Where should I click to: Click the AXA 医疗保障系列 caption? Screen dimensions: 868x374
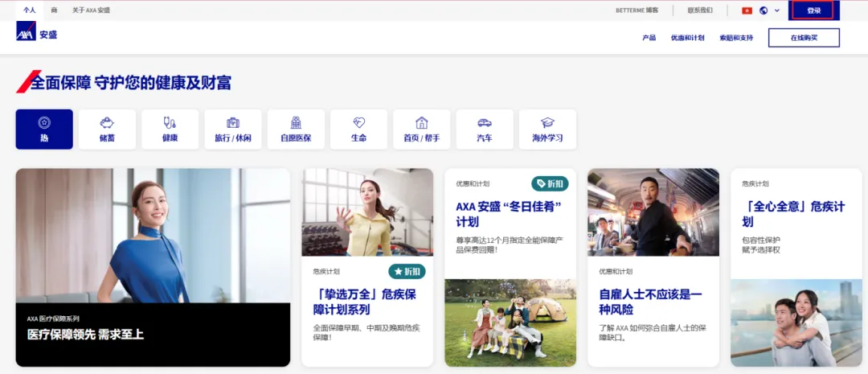(53, 319)
